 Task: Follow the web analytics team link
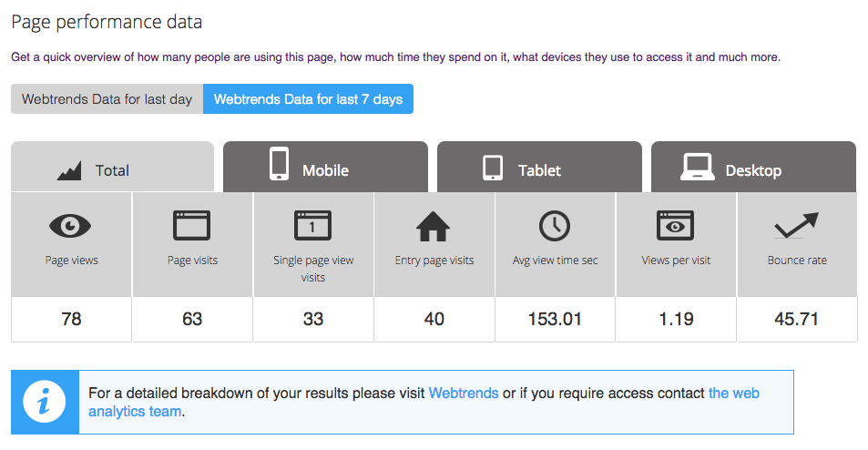point(733,394)
